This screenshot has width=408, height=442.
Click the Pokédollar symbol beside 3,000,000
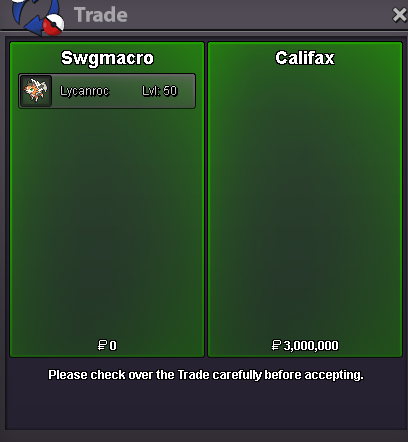click(x=276, y=345)
